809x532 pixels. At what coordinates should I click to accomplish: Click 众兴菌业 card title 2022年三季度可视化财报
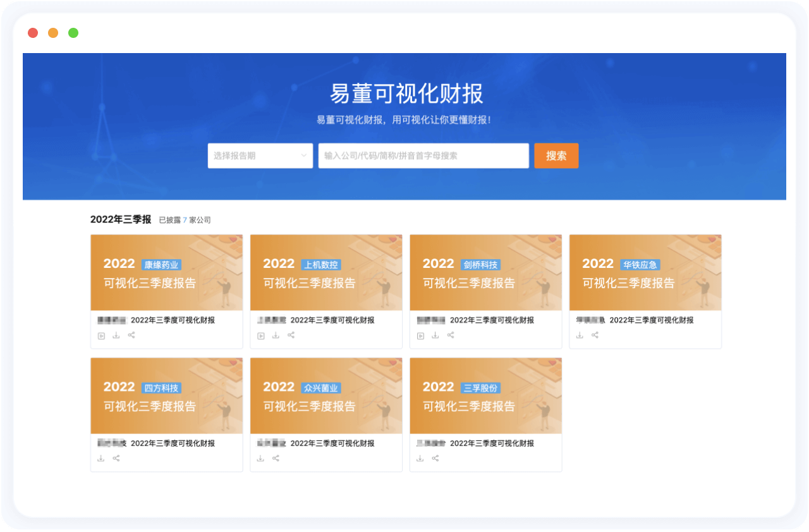(x=332, y=444)
